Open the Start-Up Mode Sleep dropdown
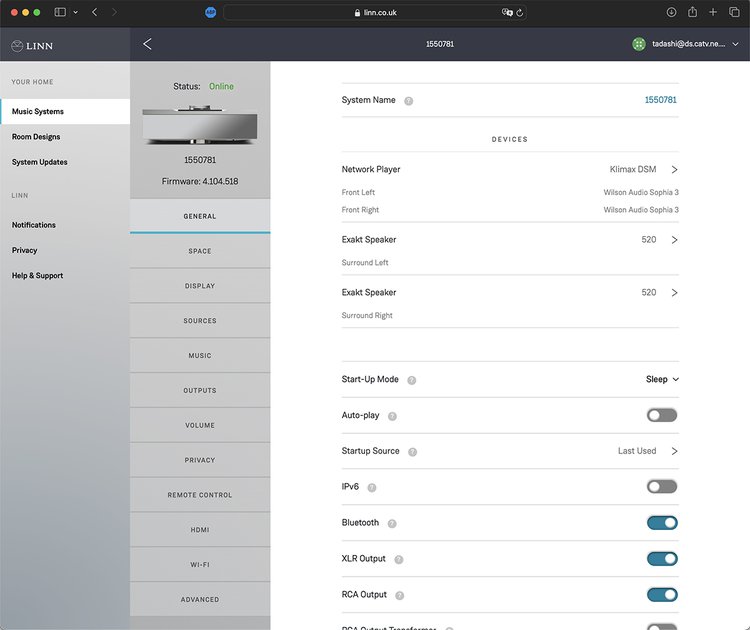This screenshot has height=630, width=750. (x=662, y=380)
